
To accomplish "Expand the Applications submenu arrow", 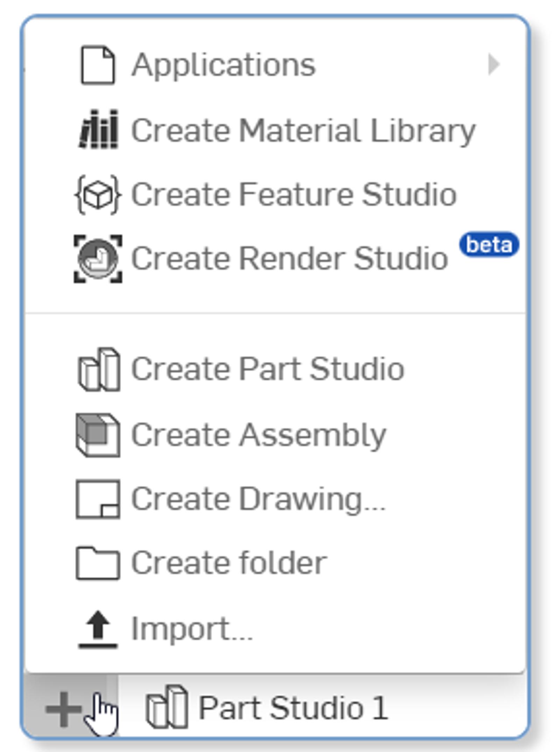I will pos(494,64).
